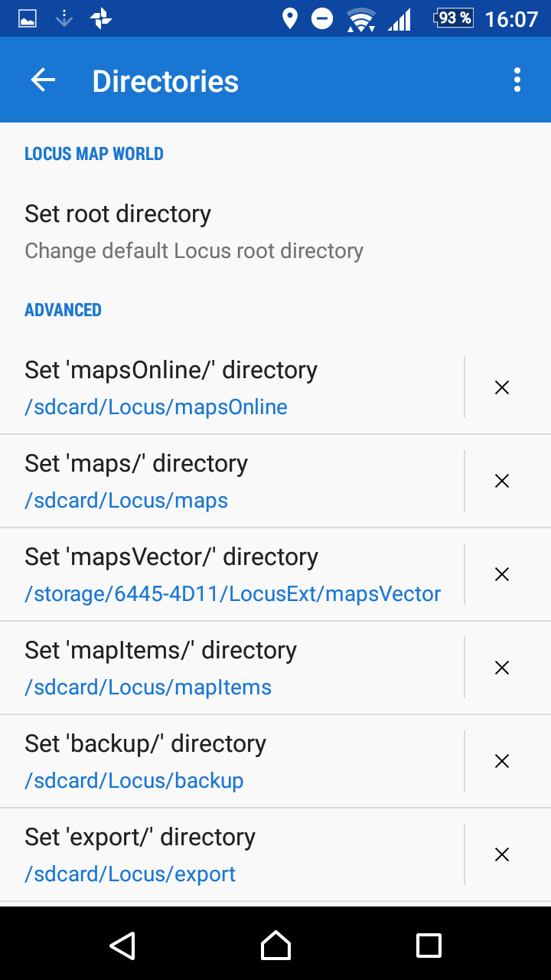This screenshot has height=980, width=551.
Task: Reset the 'mapsVector/' directory path
Action: pyautogui.click(x=502, y=574)
